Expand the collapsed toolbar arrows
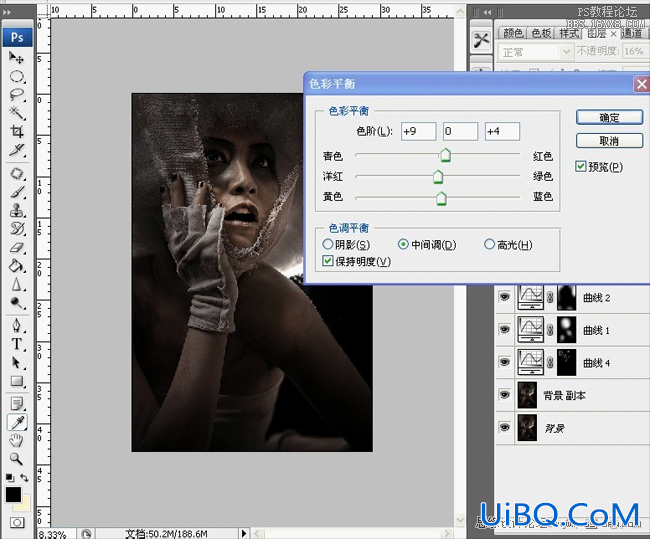The height and width of the screenshot is (539, 650). pos(7,12)
